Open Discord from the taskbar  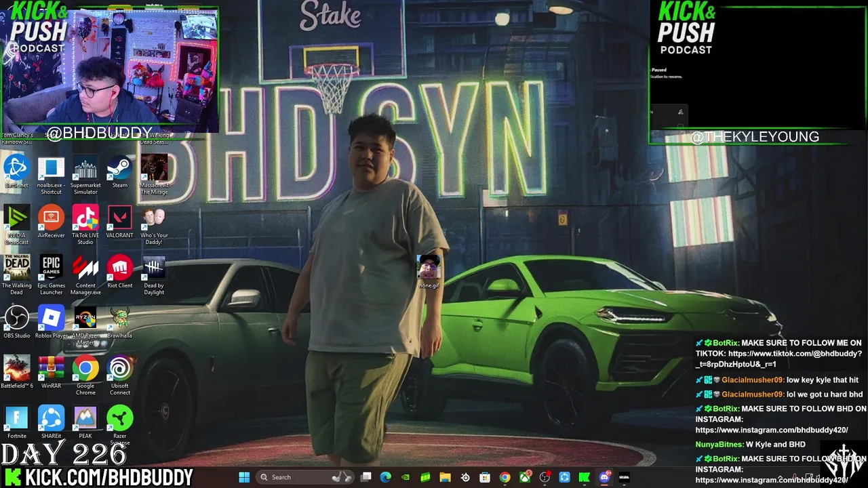[604, 477]
